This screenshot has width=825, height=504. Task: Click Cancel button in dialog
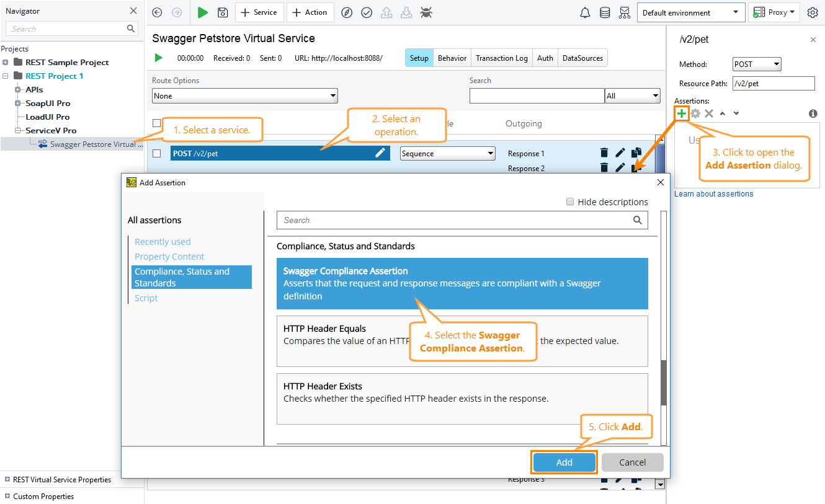click(x=633, y=462)
